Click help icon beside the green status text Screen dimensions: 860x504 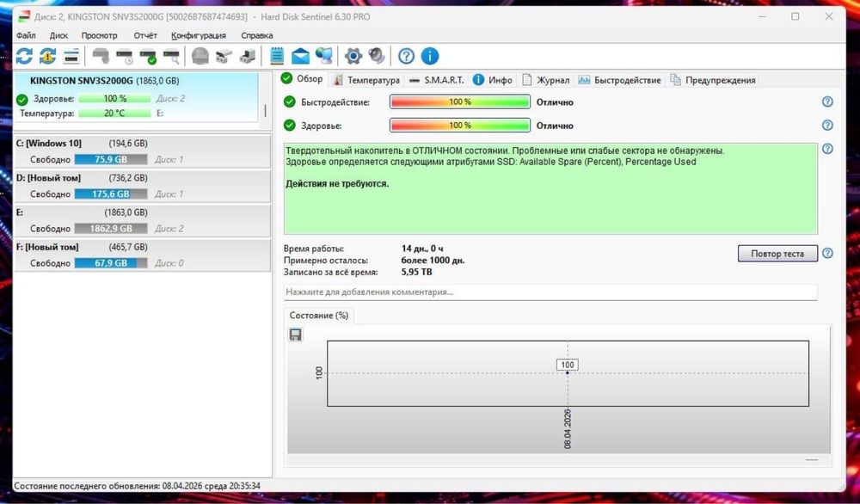click(x=827, y=149)
